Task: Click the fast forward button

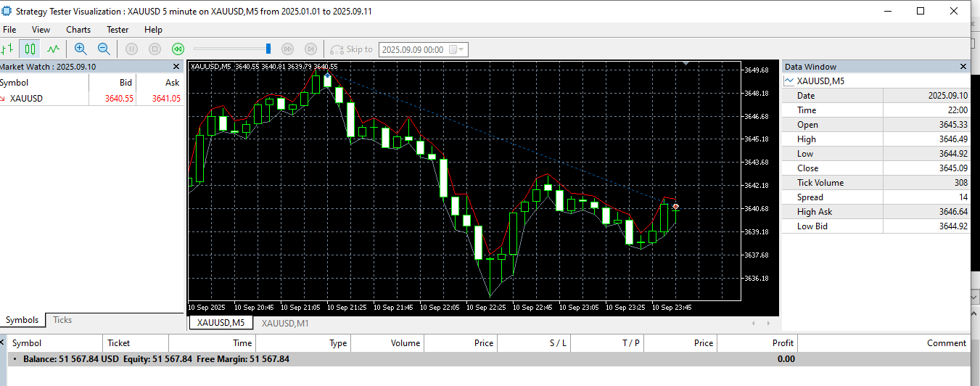Action: 287,49
